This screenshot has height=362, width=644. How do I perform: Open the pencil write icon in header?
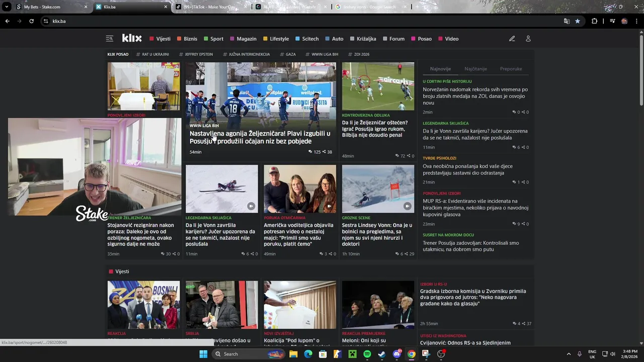pos(512,39)
